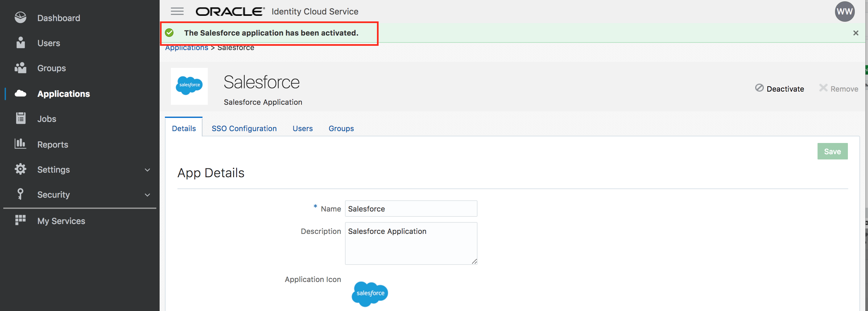Click the Deactivate button
Image resolution: width=868 pixels, height=311 pixels.
click(x=779, y=89)
